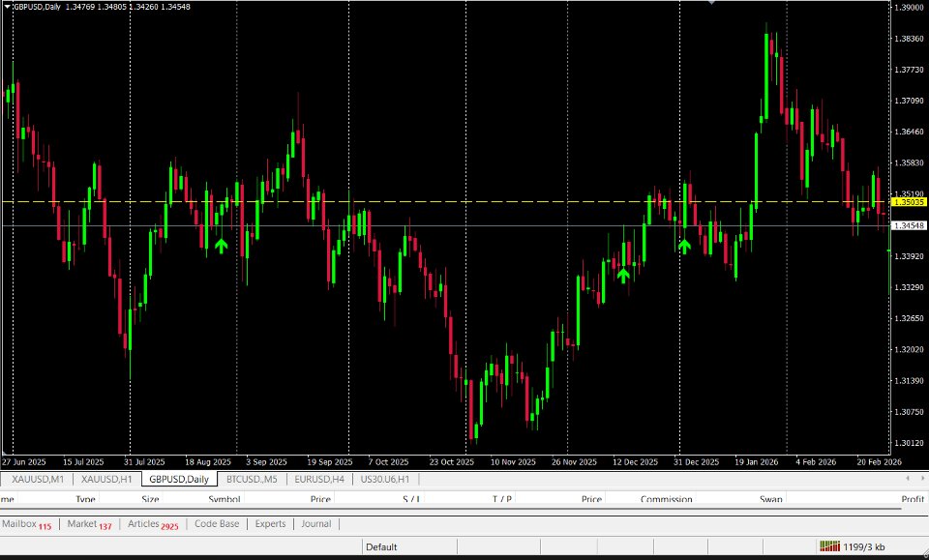This screenshot has width=929, height=560.
Task: Click the green arrow near 31 Dec 2025
Action: (684, 247)
